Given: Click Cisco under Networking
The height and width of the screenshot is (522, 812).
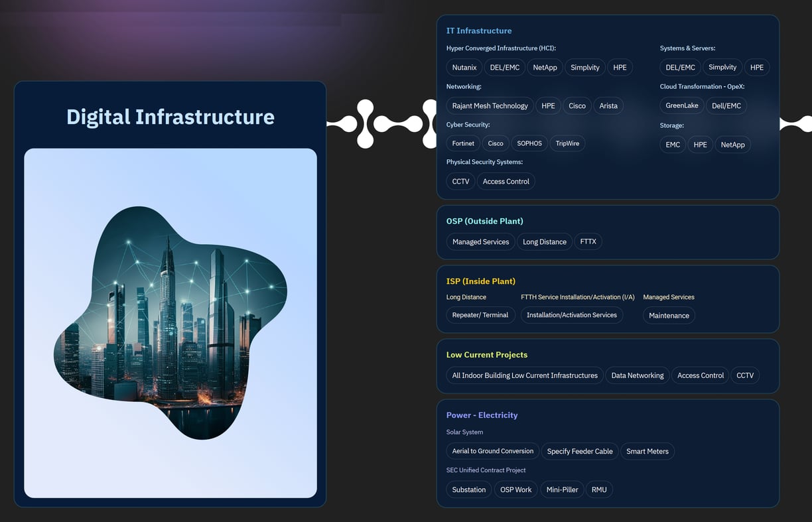Looking at the screenshot, I should pos(577,106).
